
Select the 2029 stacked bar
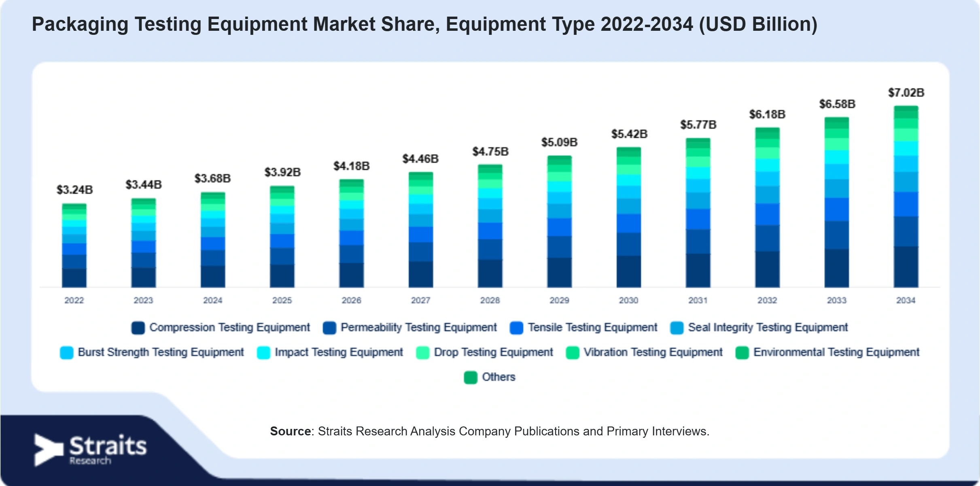coord(560,222)
